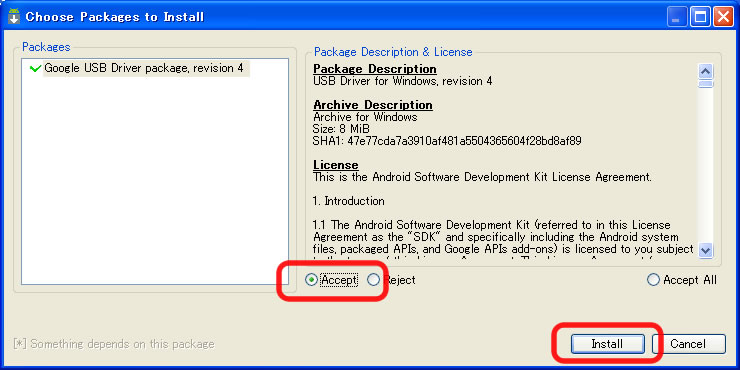This screenshot has width=740, height=370.
Task: Maximize the Choose Packages window
Action: click(700, 17)
